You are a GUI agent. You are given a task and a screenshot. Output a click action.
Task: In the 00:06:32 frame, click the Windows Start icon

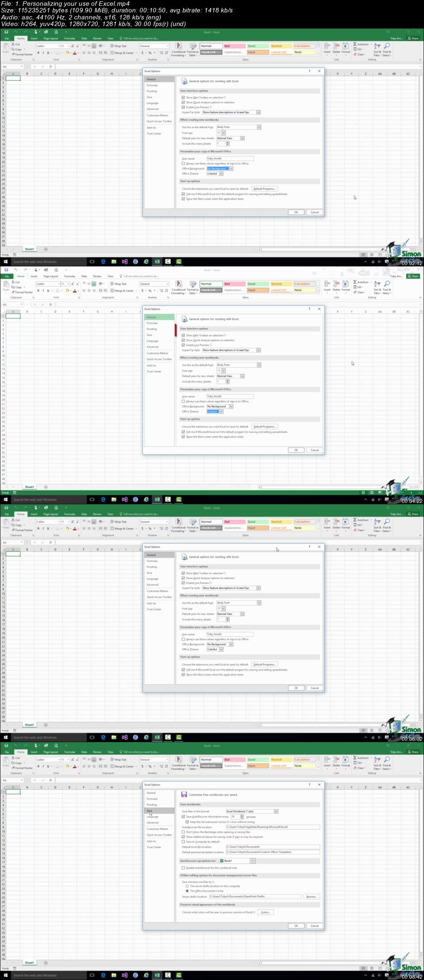(6, 738)
